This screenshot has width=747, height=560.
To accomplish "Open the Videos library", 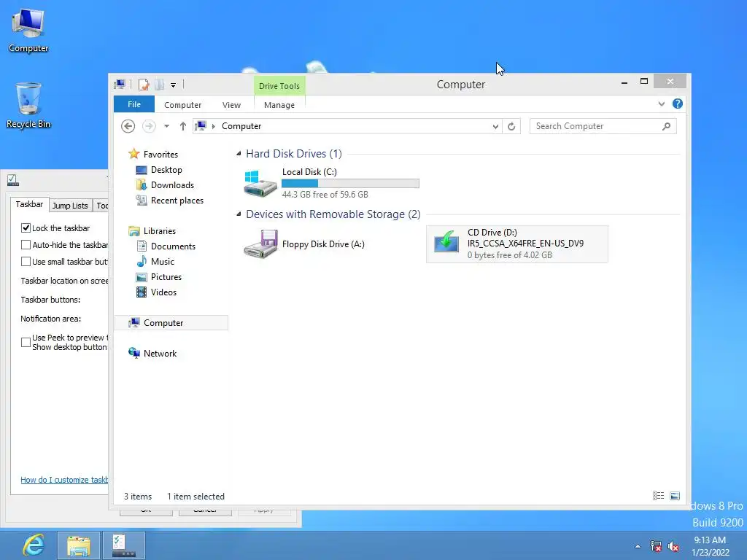I will 163,292.
